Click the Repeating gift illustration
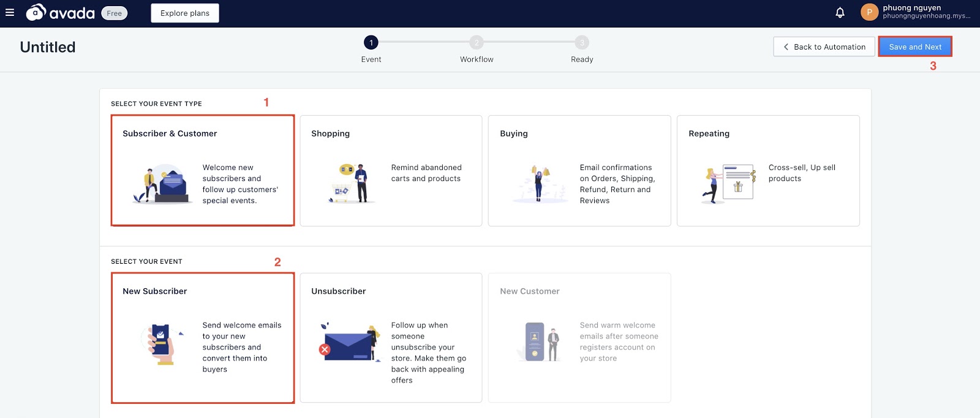Image resolution: width=980 pixels, height=418 pixels. [729, 184]
